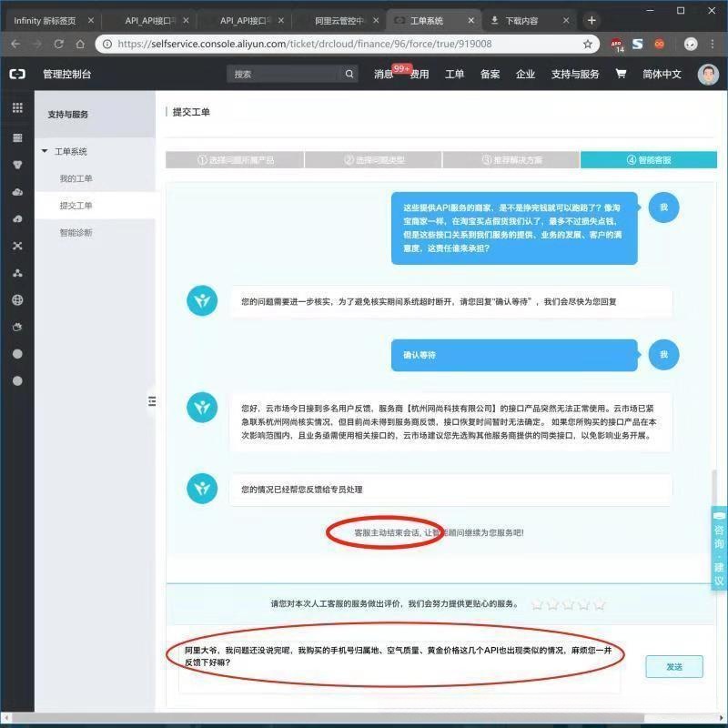Switch to the 下载内容 browser tab
This screenshot has width=728, height=728.
(521, 21)
